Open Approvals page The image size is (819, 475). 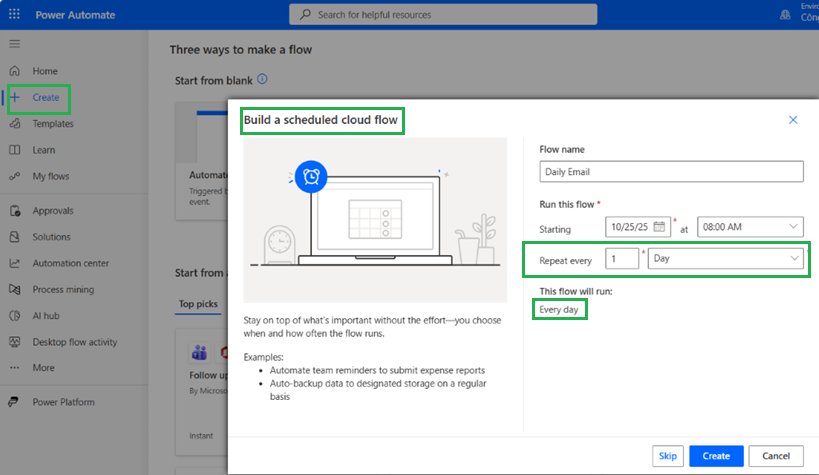pyautogui.click(x=53, y=211)
